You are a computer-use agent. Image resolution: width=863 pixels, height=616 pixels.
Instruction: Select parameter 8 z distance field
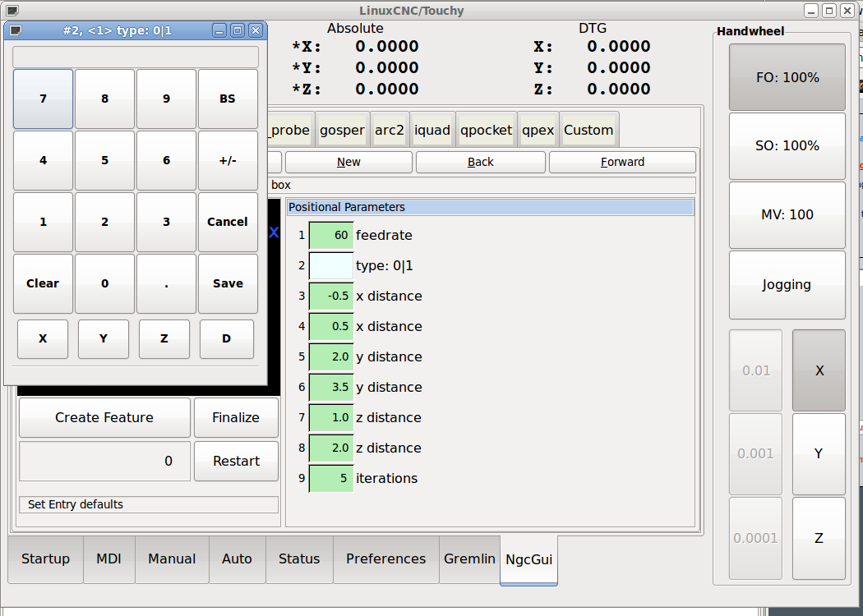coord(330,448)
